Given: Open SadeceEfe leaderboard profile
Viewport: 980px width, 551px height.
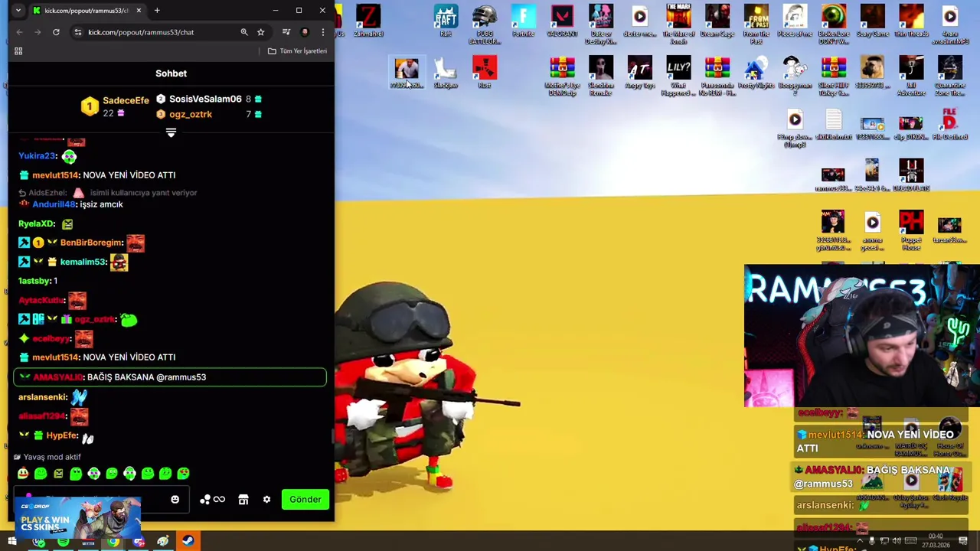Looking at the screenshot, I should pos(126,101).
